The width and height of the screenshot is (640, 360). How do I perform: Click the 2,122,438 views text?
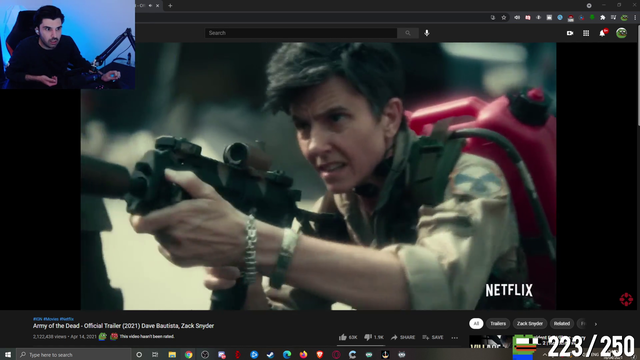point(49,337)
